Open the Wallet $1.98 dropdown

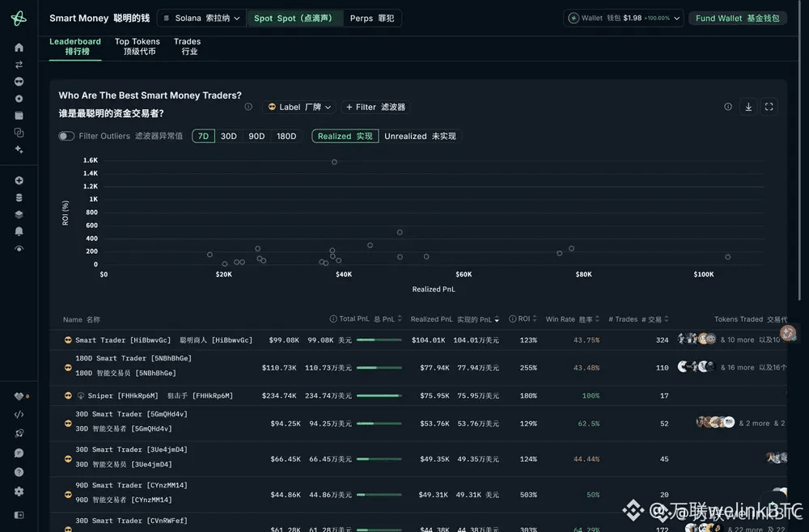tap(623, 18)
